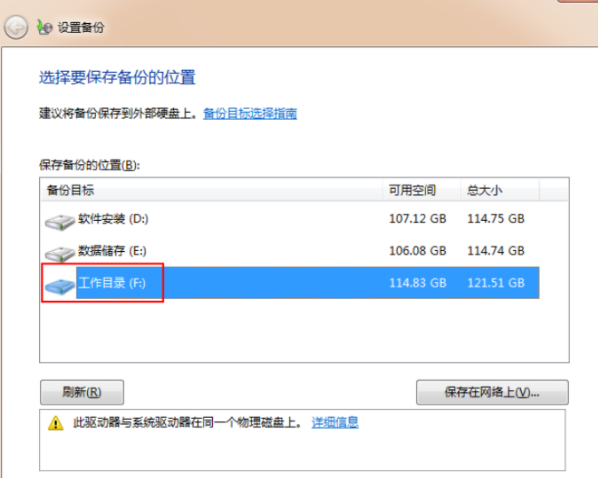Click the 保存在网络上(V)... button
This screenshot has height=478, width=598.
click(x=492, y=392)
